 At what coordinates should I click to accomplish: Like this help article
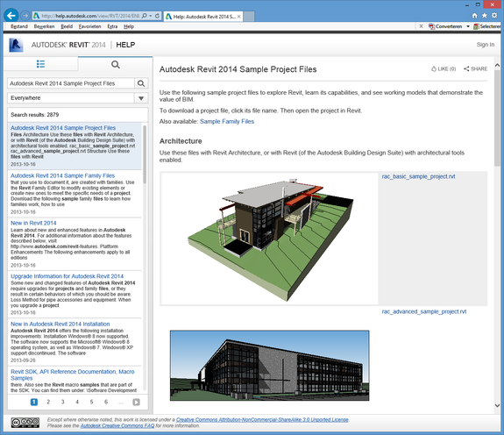[444, 68]
